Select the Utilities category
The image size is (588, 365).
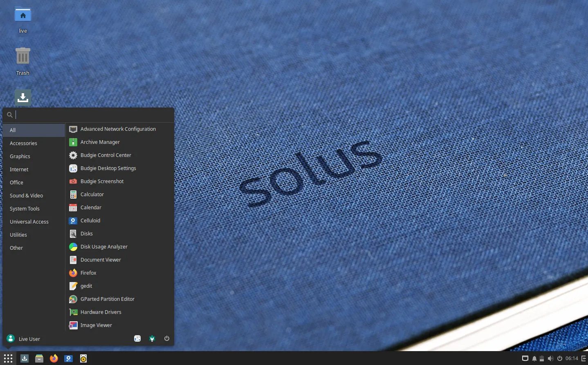34,235
